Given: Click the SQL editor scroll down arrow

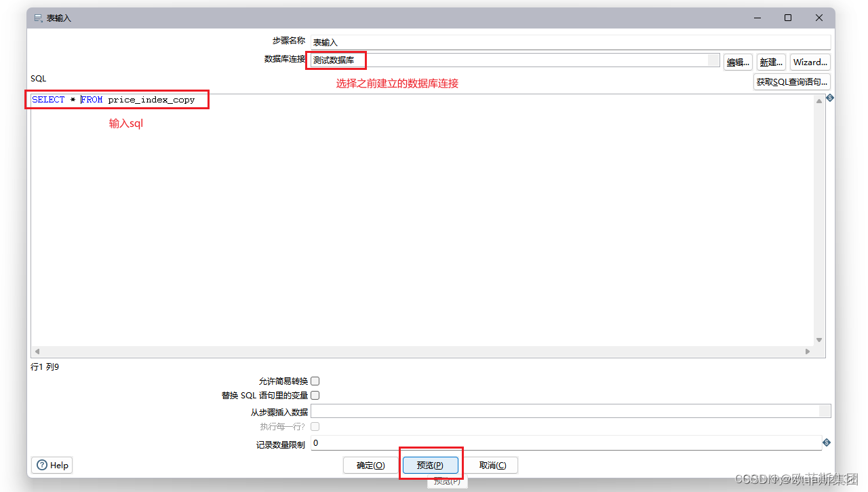Looking at the screenshot, I should (x=819, y=340).
